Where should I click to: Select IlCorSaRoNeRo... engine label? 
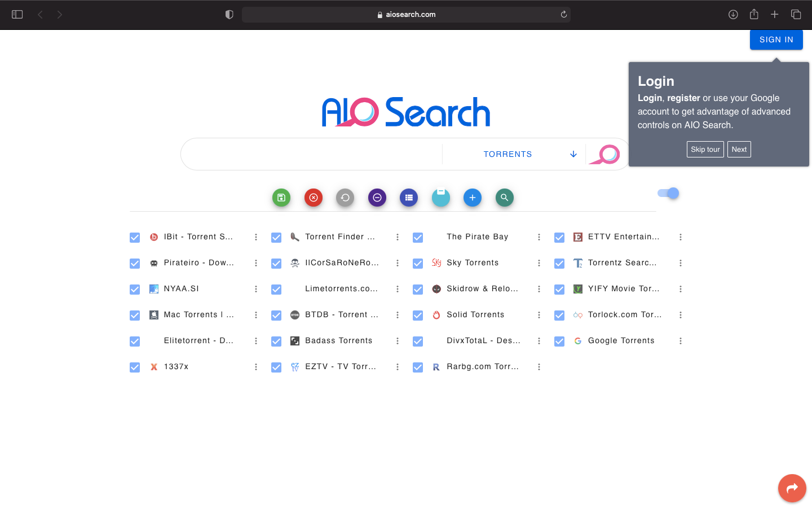pos(342,263)
